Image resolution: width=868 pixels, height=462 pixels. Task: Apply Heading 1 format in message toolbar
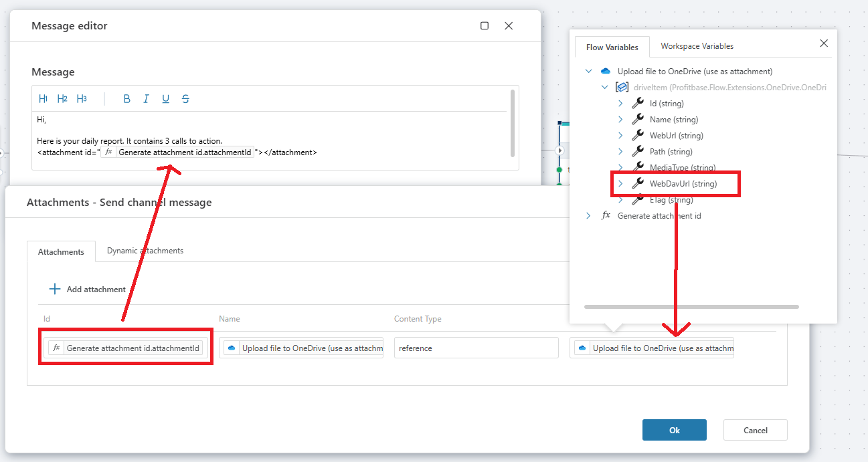(x=44, y=99)
